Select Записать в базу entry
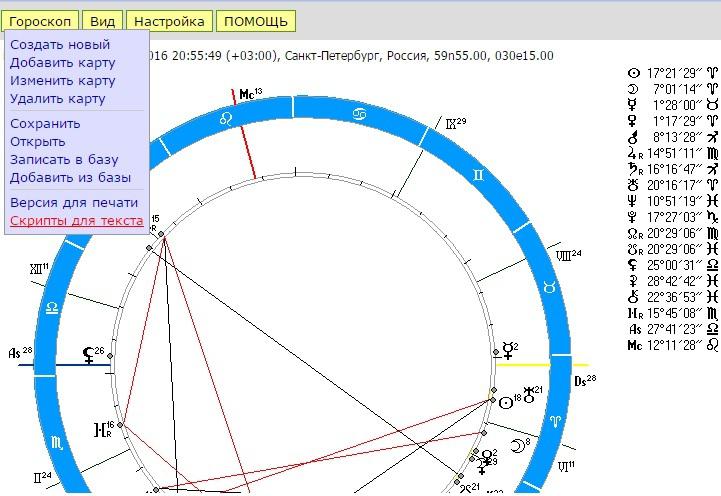Image resolution: width=721 pixels, height=496 pixels. pos(64,160)
